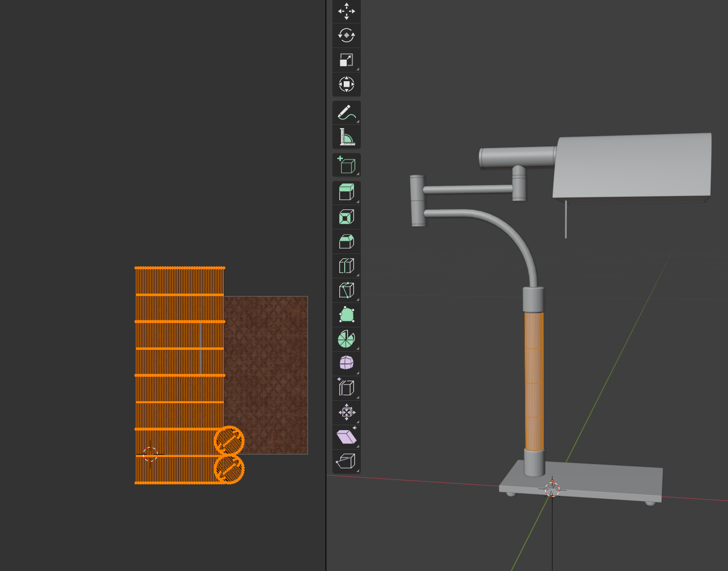Select the Extrude Region tool
This screenshot has width=728, height=571.
click(347, 192)
